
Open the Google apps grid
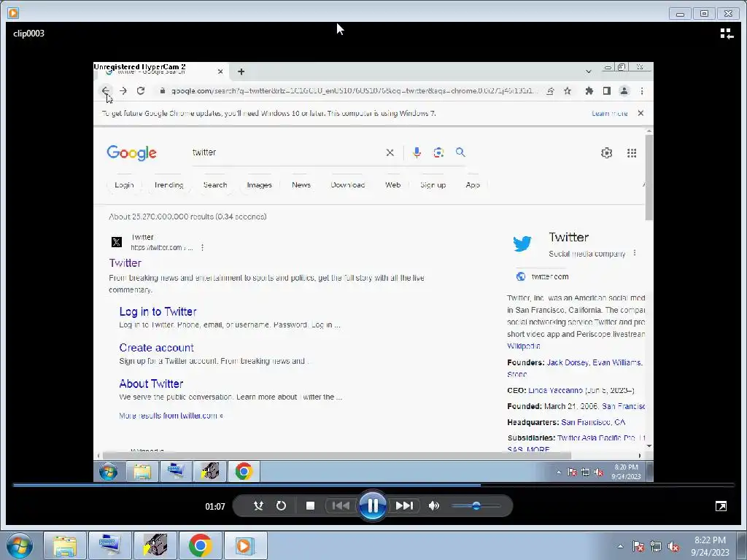pyautogui.click(x=632, y=153)
